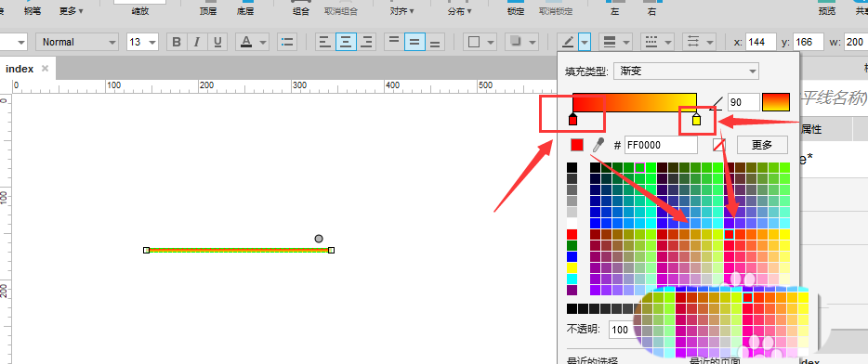
Task: Click the x position field 144
Action: (761, 42)
